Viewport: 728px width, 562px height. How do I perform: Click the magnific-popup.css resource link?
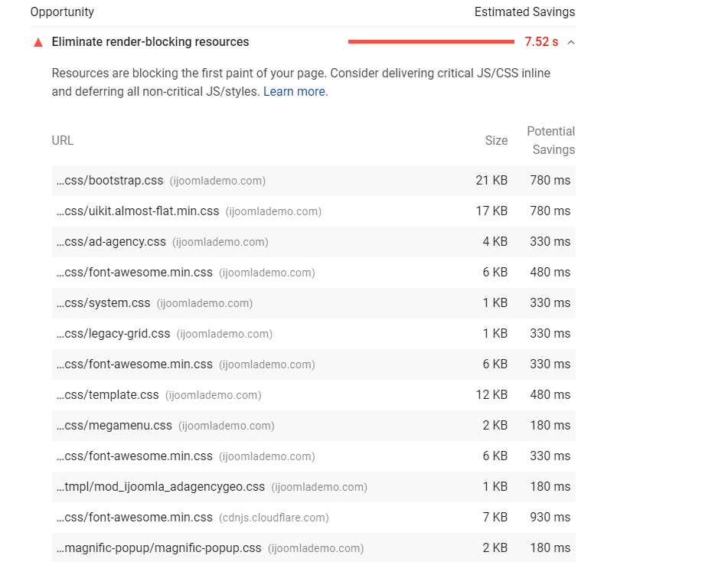click(x=159, y=548)
